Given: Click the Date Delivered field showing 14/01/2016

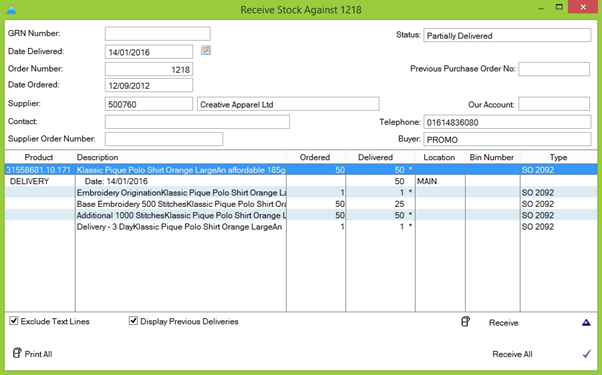Looking at the screenshot, I should [x=149, y=52].
